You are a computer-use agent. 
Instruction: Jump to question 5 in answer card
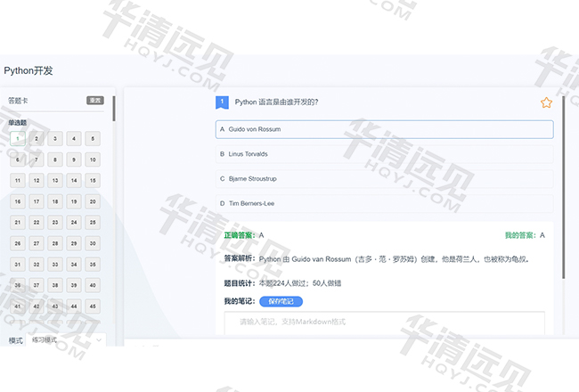click(93, 139)
